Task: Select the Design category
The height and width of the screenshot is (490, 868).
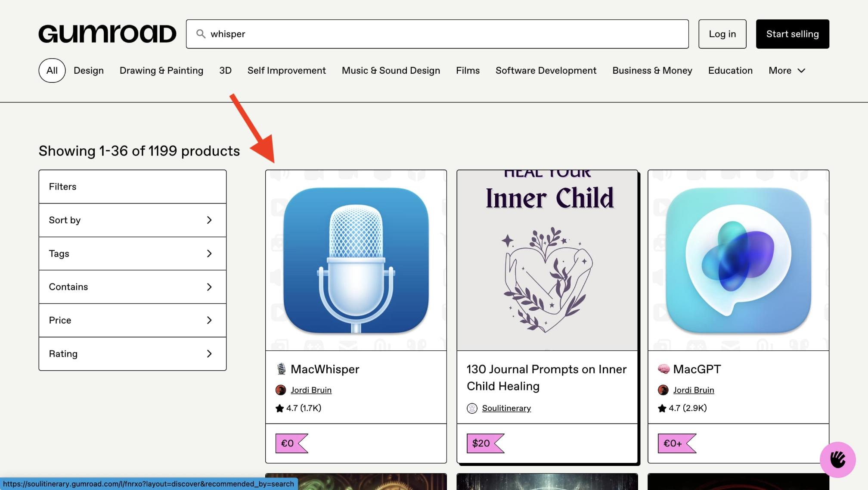Action: point(89,71)
